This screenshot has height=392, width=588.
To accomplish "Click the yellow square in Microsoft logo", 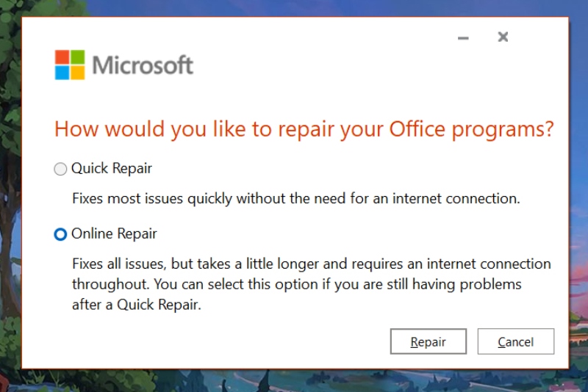I will (77, 72).
